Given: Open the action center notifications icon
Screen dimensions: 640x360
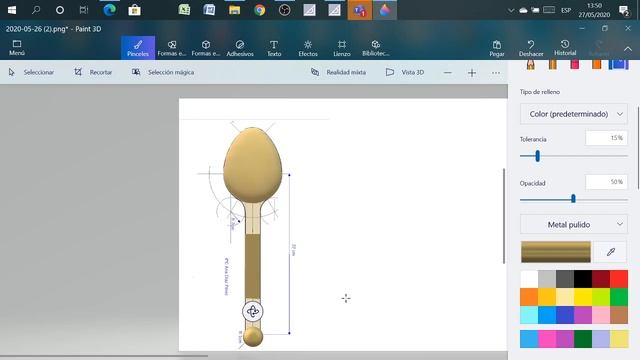Looking at the screenshot, I should point(624,11).
